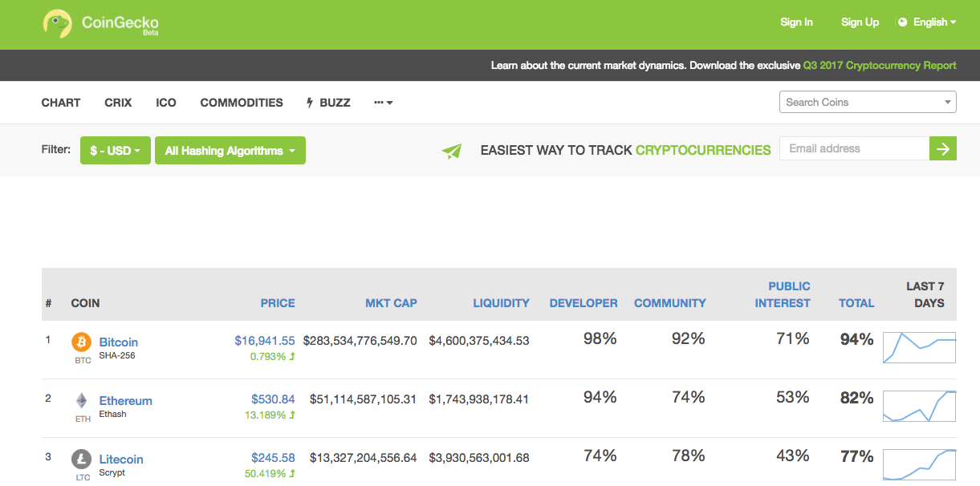Click Litecoin's 50.419% price change
This screenshot has width=980, height=486.
pyautogui.click(x=270, y=473)
